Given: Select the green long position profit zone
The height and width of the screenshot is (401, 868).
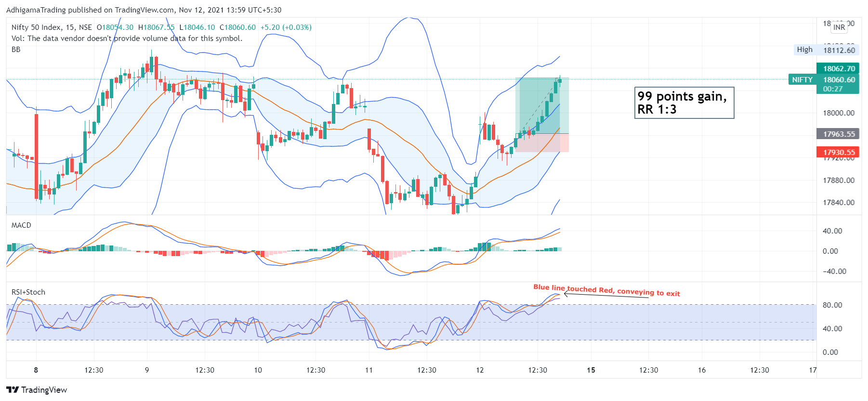Looking at the screenshot, I should tap(542, 105).
